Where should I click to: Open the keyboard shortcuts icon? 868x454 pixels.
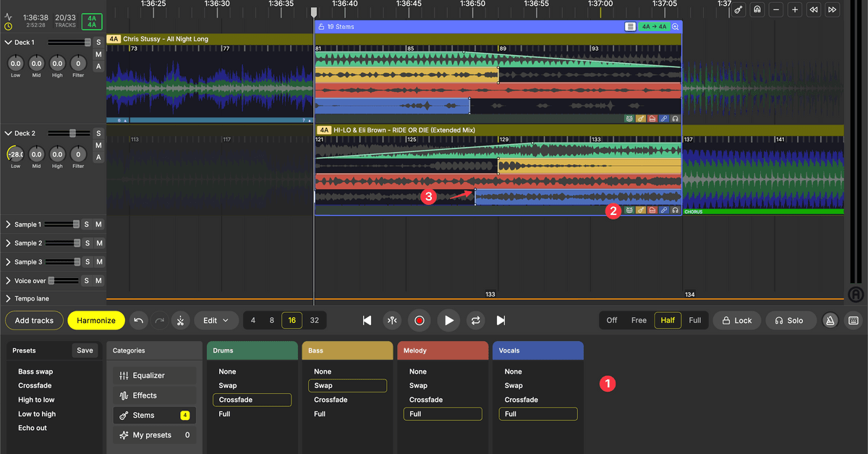click(x=853, y=320)
